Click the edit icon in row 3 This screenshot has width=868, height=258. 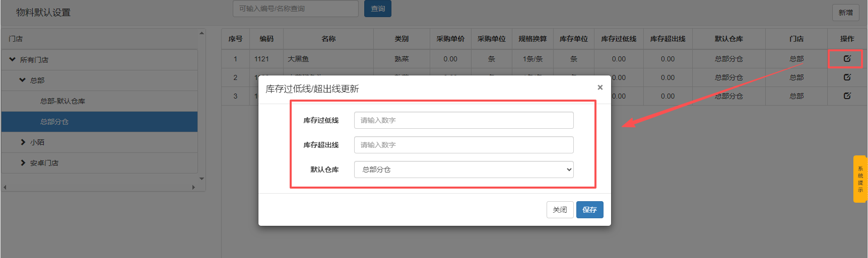[847, 96]
